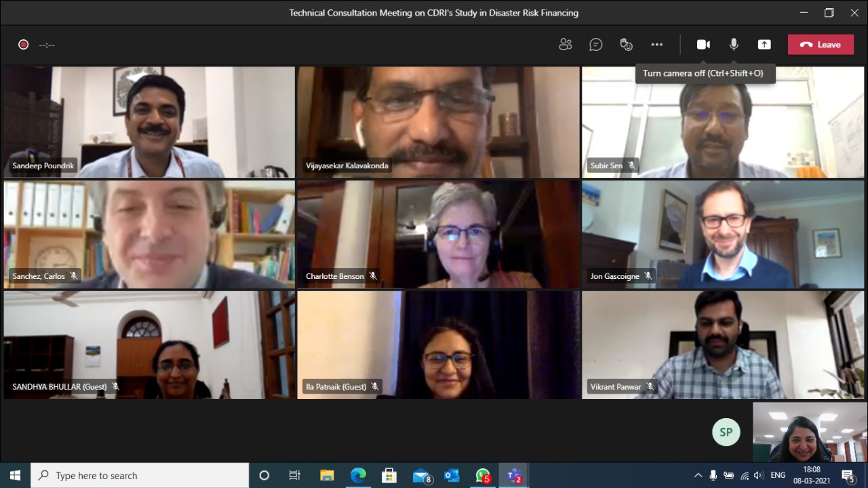Click muted mic icon beside Jon Gascoigne
Image resolution: width=868 pixels, height=488 pixels.
[x=648, y=276]
